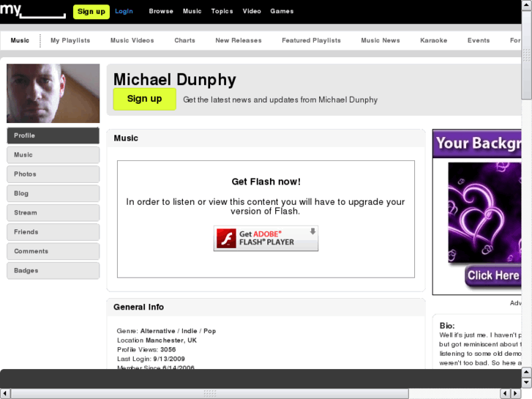The width and height of the screenshot is (532, 399).
Task: Go to New Releases
Action: pyautogui.click(x=238, y=40)
